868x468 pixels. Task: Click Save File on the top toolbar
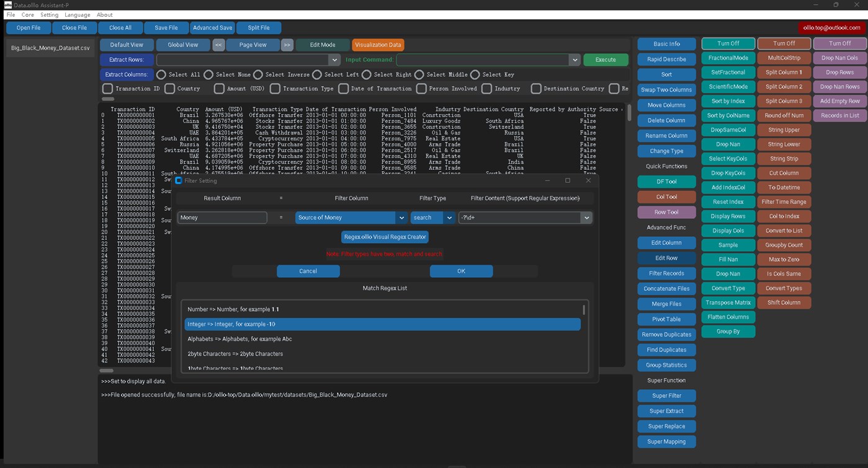tap(166, 27)
